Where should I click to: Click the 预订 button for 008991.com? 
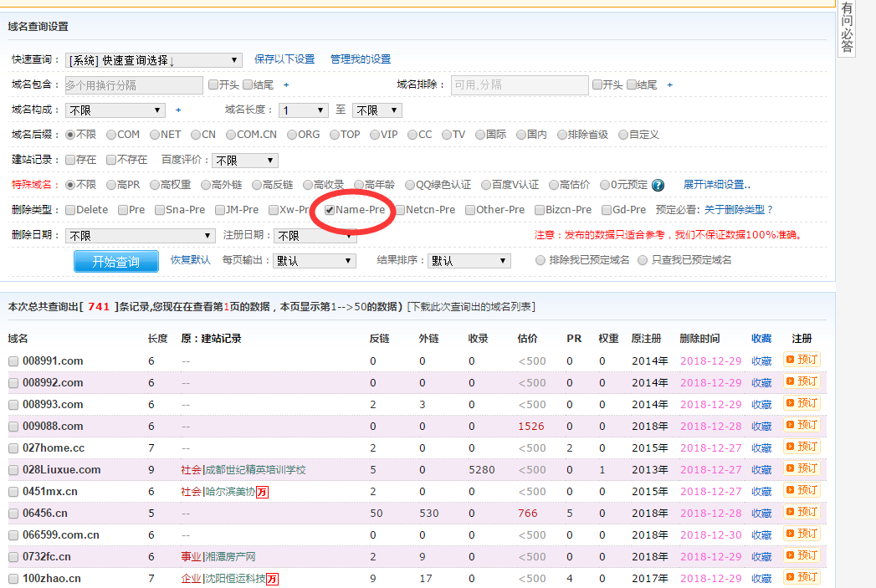pos(802,360)
